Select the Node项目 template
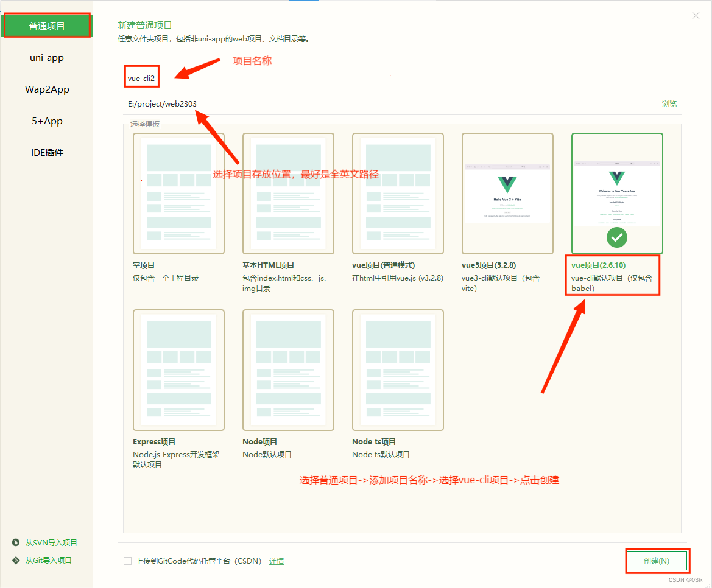Image resolution: width=712 pixels, height=588 pixels. [288, 369]
